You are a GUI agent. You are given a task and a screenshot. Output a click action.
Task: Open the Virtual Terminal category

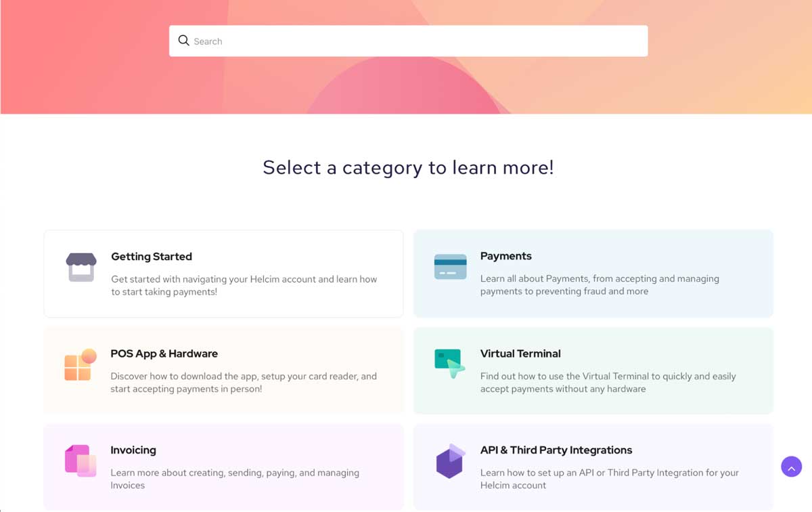(x=593, y=370)
